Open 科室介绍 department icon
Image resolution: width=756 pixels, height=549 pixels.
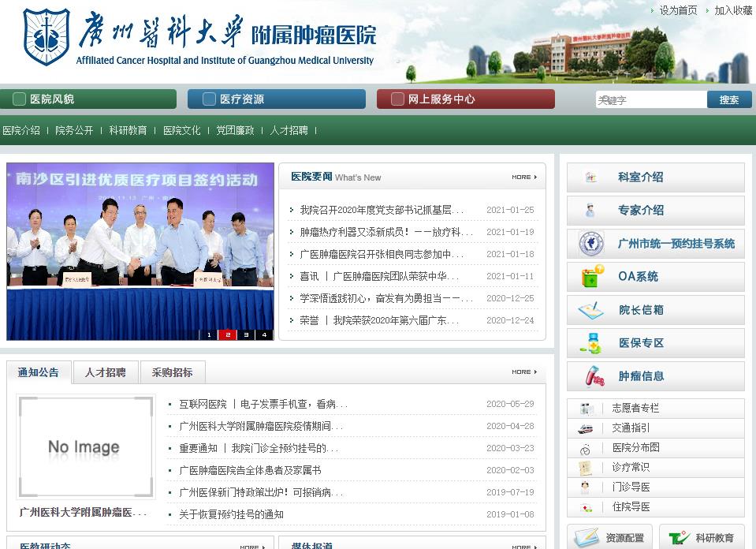pyautogui.click(x=590, y=177)
